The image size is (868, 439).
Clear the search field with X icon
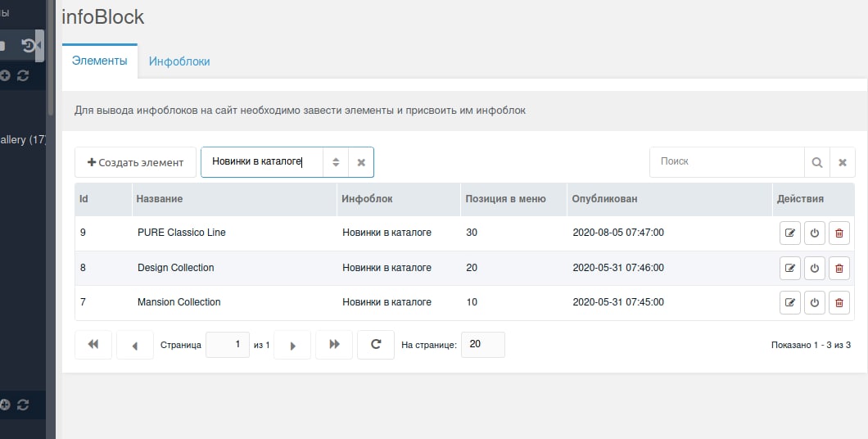click(843, 162)
